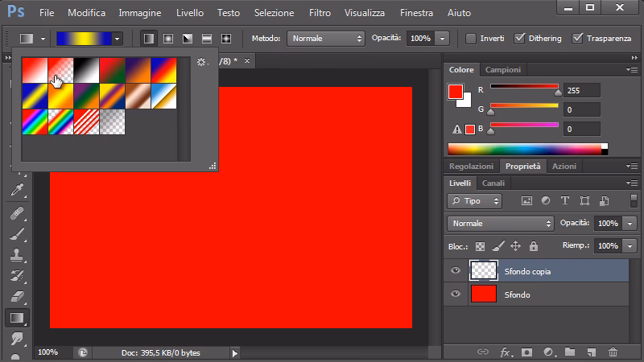Switch to the Canali tab

point(493,183)
